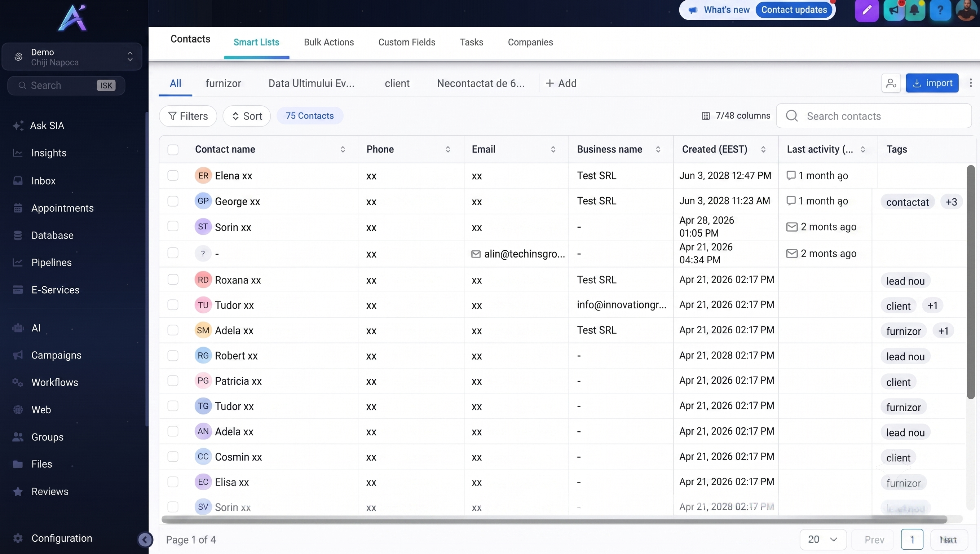Open the Insights section
Image resolution: width=980 pixels, height=554 pixels.
(40, 153)
